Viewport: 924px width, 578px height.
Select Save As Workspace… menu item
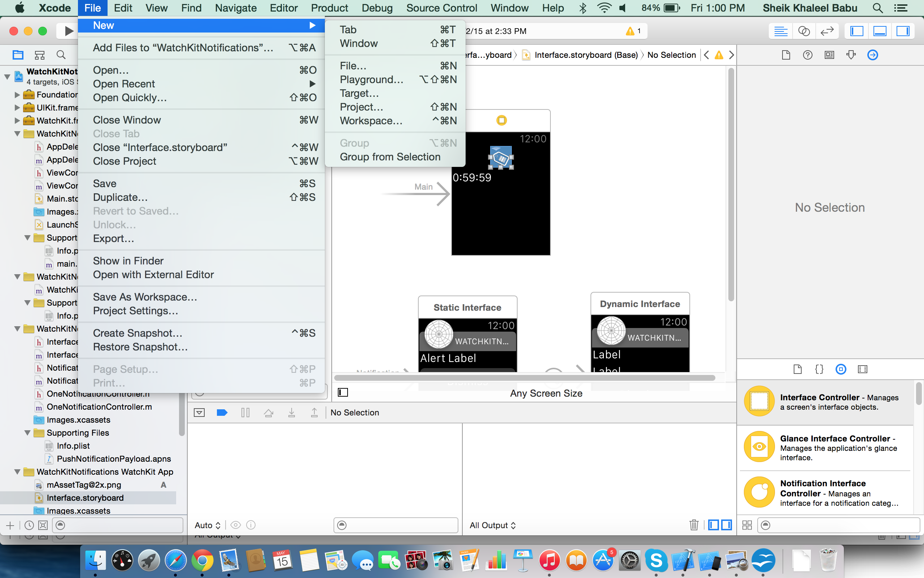coord(201,297)
